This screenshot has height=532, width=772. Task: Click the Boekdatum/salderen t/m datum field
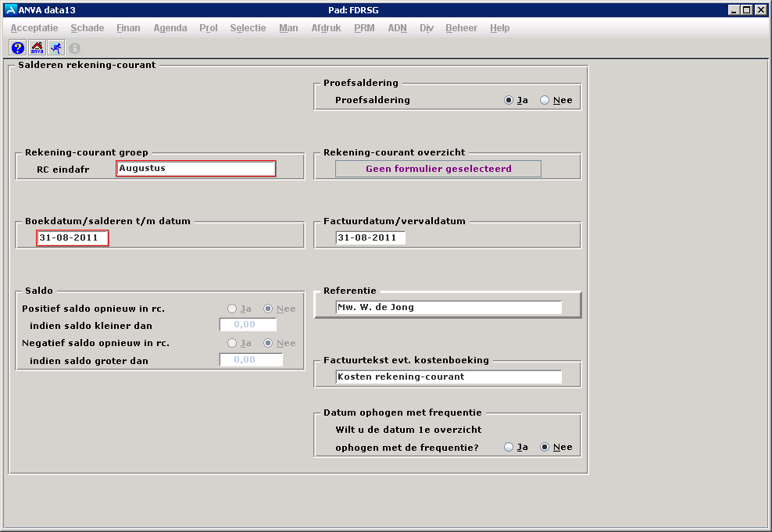[73, 238]
